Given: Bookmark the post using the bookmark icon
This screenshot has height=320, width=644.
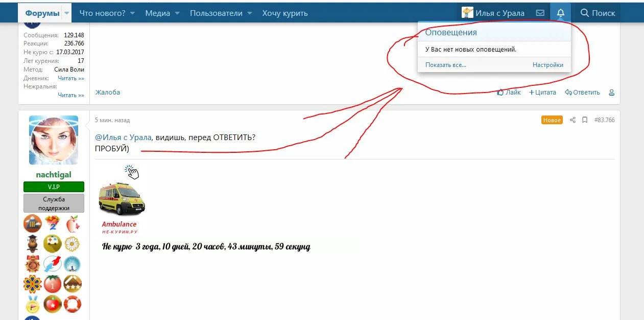Looking at the screenshot, I should pos(585,120).
